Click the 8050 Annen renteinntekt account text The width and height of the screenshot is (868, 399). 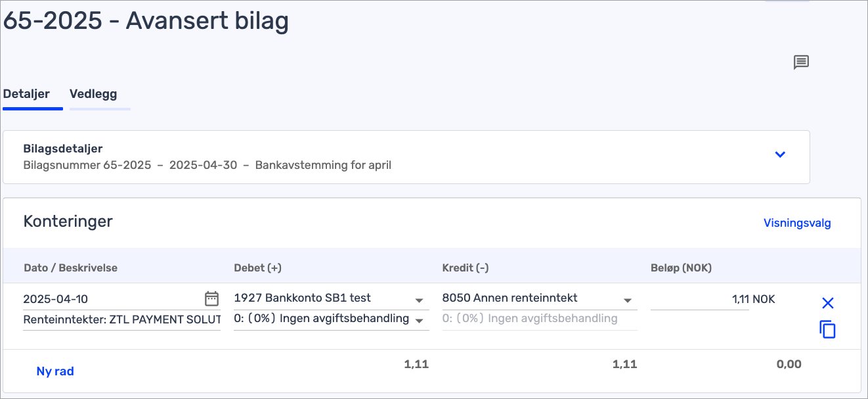point(510,298)
